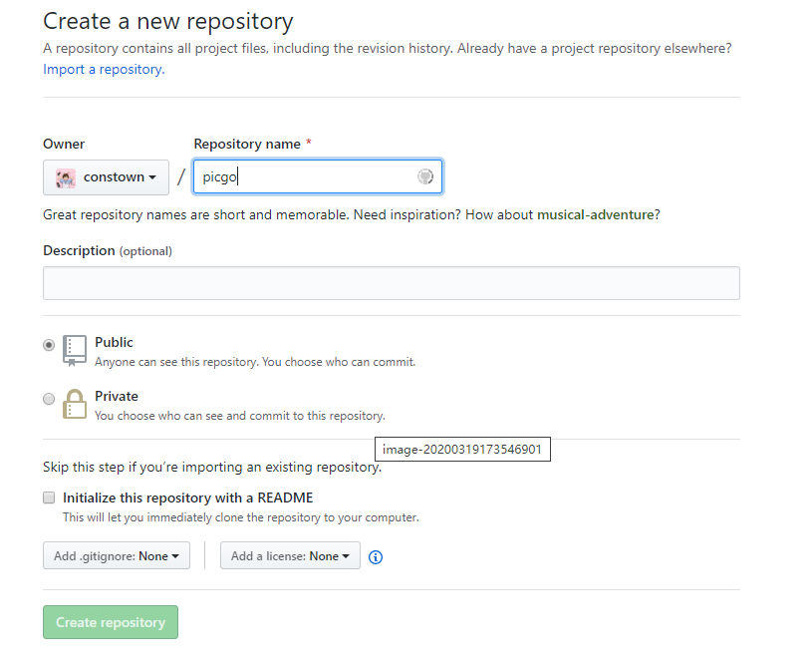Viewport: 812px width, 664px height.
Task: Click the blue info icon next to license
Action: tap(376, 557)
